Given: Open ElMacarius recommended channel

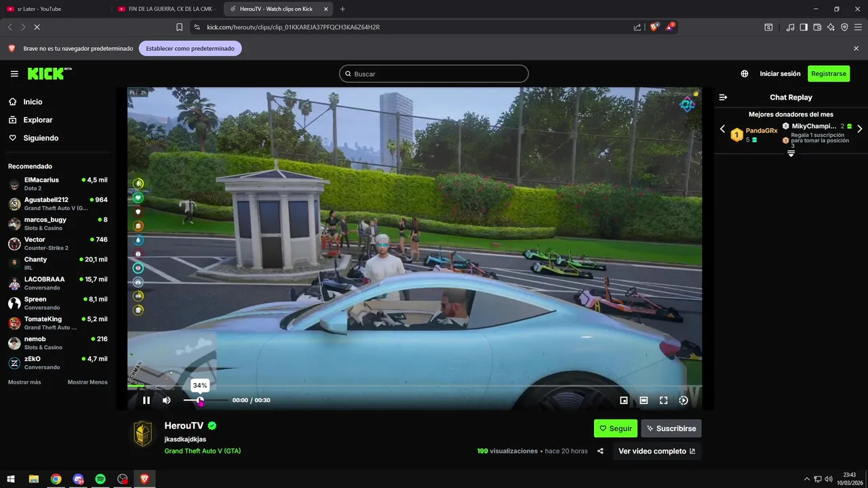Looking at the screenshot, I should pyautogui.click(x=58, y=184).
